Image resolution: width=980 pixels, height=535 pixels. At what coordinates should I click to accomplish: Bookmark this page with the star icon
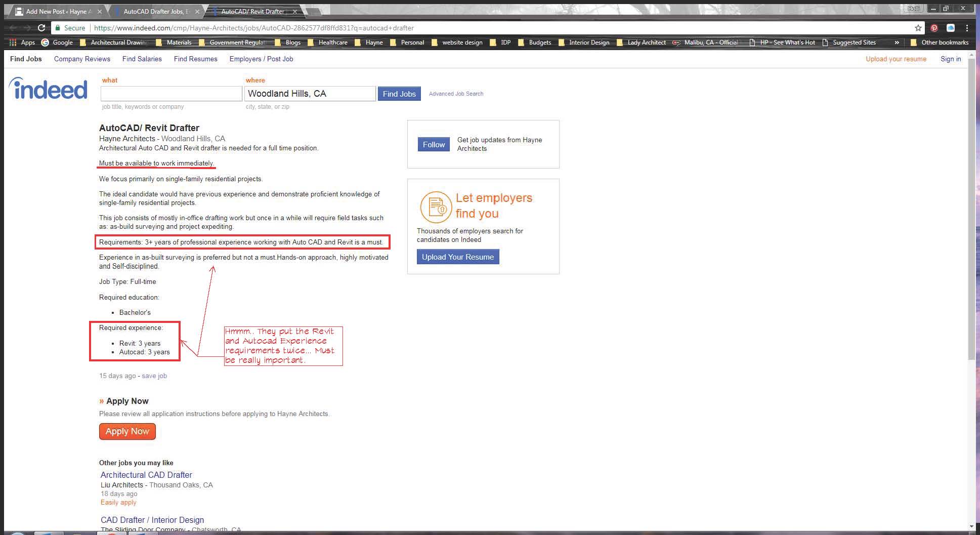(x=918, y=28)
